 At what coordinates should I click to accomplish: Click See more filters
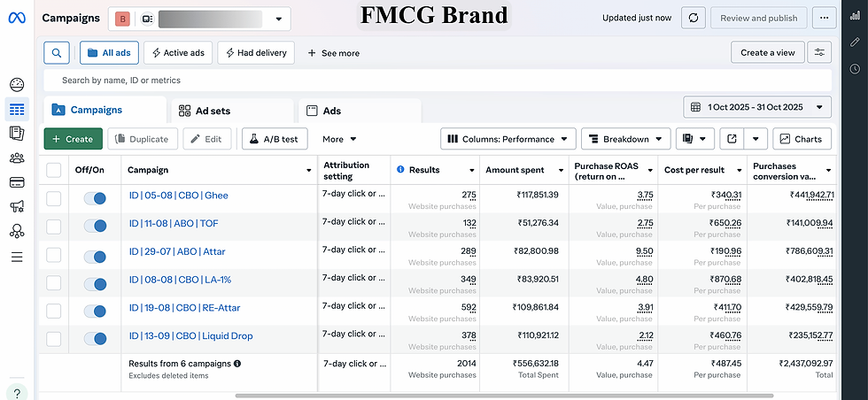tap(334, 53)
